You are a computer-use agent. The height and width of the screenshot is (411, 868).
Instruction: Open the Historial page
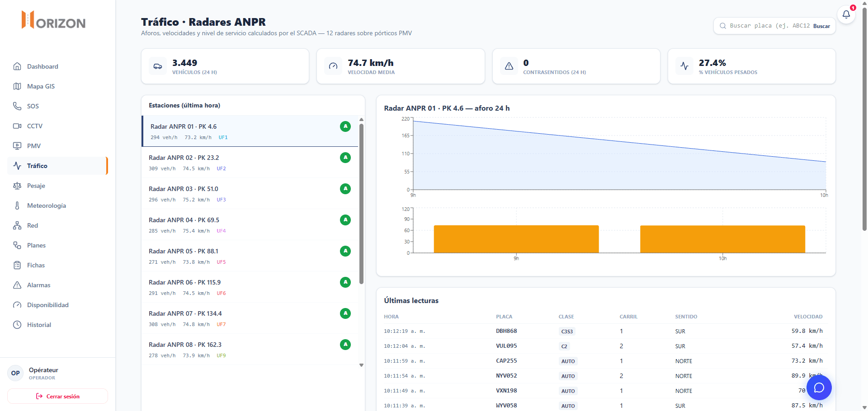coord(57,325)
